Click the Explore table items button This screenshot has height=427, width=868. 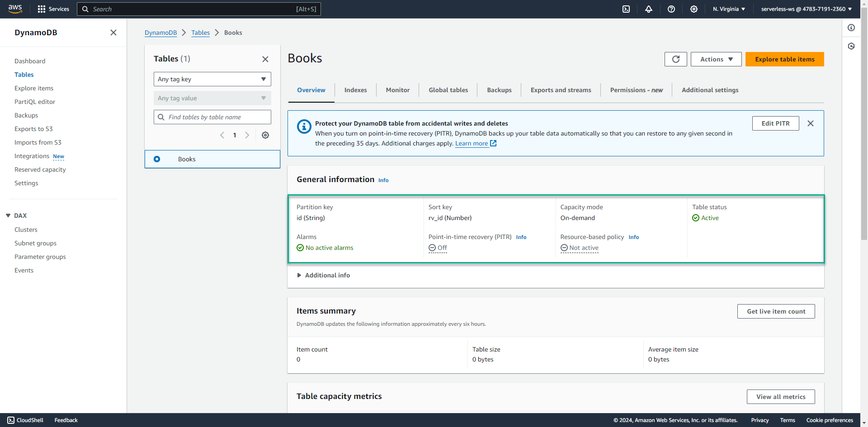click(x=785, y=59)
